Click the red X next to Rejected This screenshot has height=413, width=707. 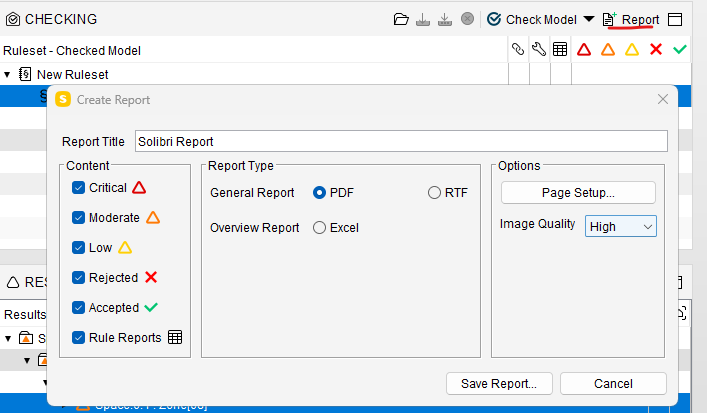151,277
